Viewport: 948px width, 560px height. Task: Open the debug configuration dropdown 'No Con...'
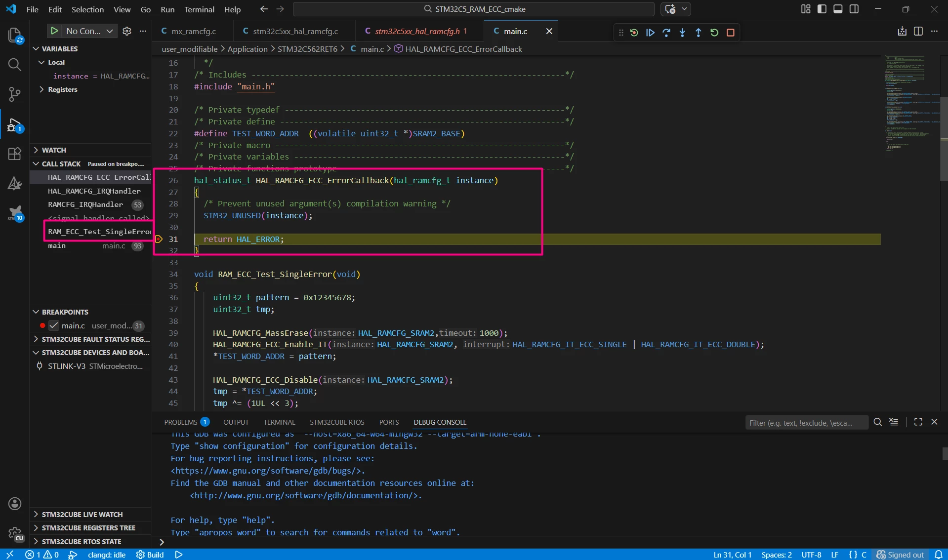pos(89,31)
